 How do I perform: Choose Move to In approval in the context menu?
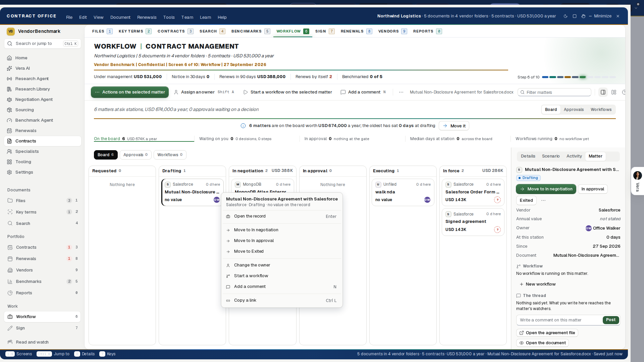coord(282,241)
